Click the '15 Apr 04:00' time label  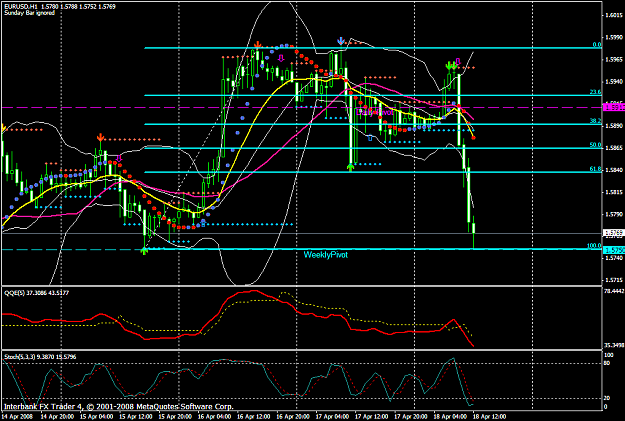click(x=96, y=416)
